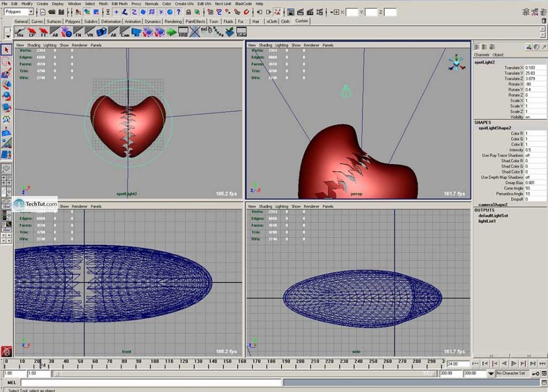Switch to the Deformation shelf tab
Image resolution: width=548 pixels, height=392 pixels.
click(111, 21)
